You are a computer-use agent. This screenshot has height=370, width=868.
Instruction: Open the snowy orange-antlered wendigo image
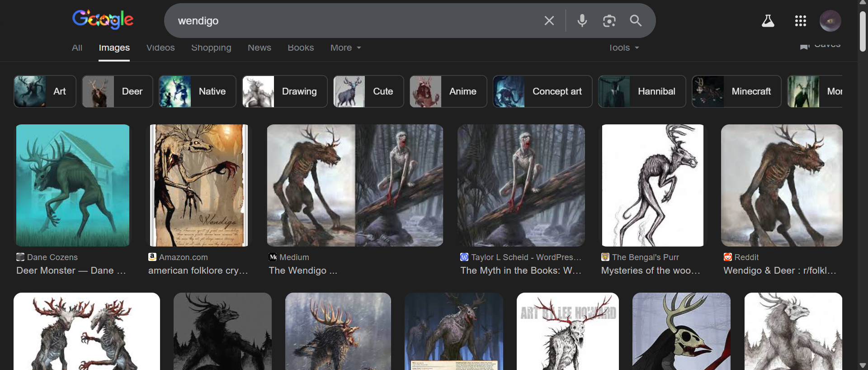tap(338, 331)
